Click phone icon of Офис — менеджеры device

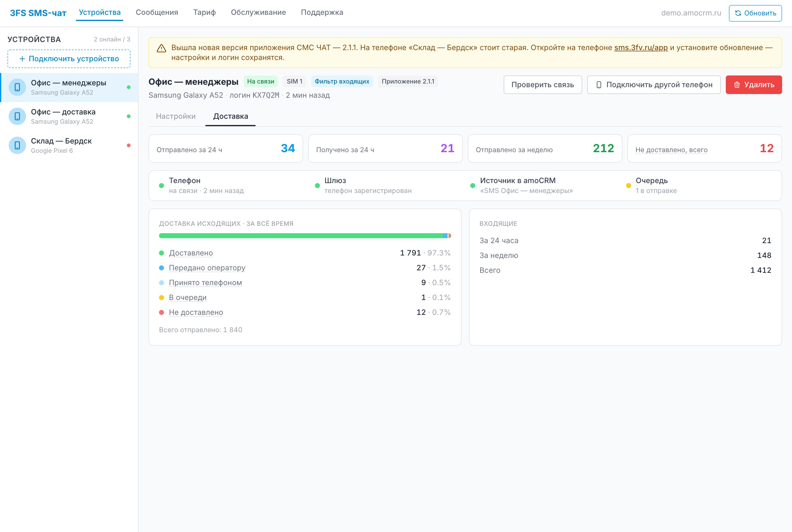point(17,88)
